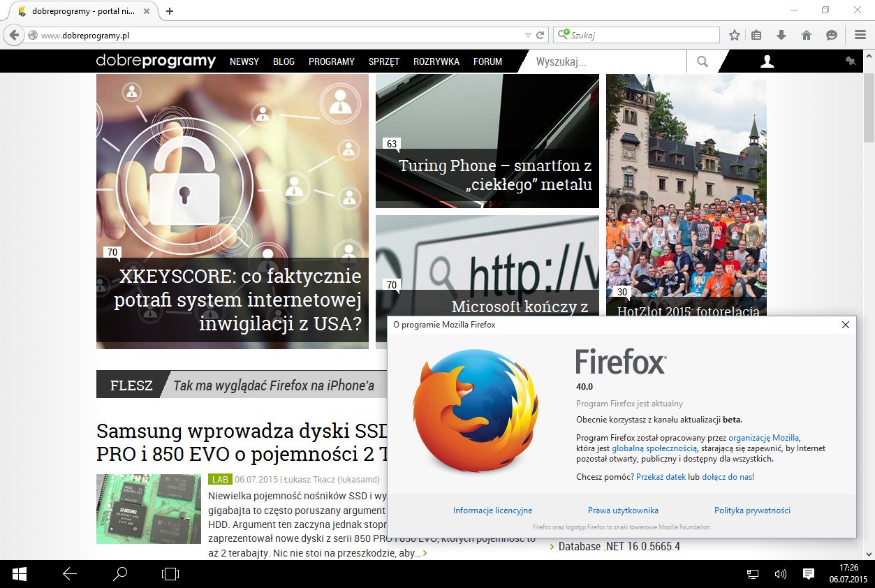Screen dimensions: 875x588
Task: Open the SPRZĘT menu item
Action: click(x=384, y=61)
